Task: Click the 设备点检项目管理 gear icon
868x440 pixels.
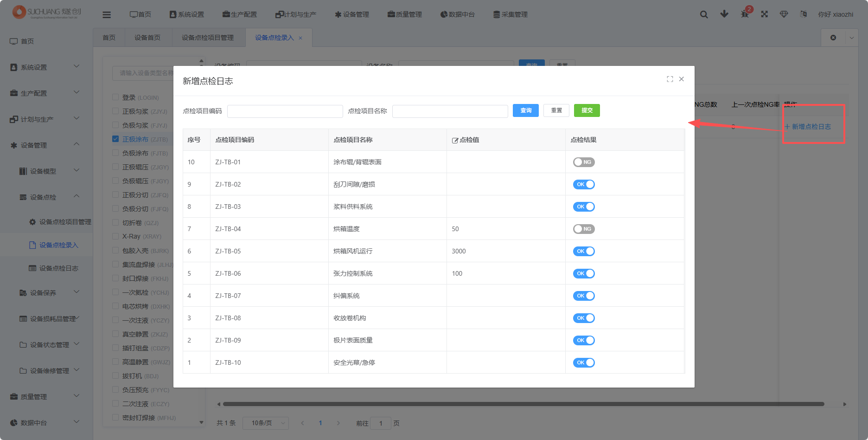Action: 32,222
